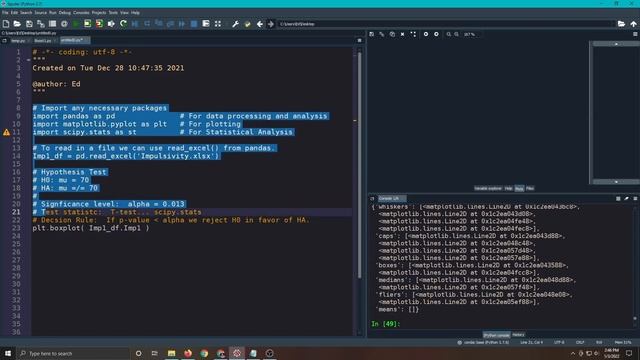Open the Debug menu
The height and width of the screenshot is (360, 640).
tap(64, 13)
